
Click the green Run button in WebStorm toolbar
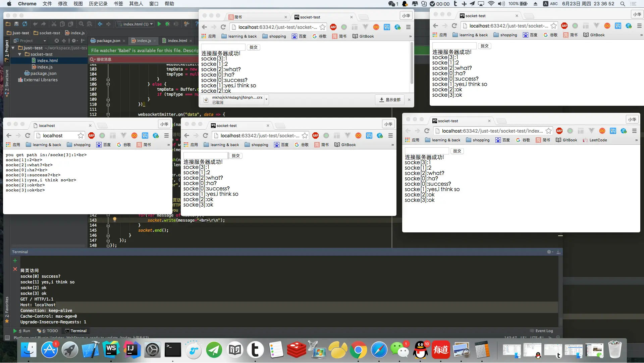(159, 24)
